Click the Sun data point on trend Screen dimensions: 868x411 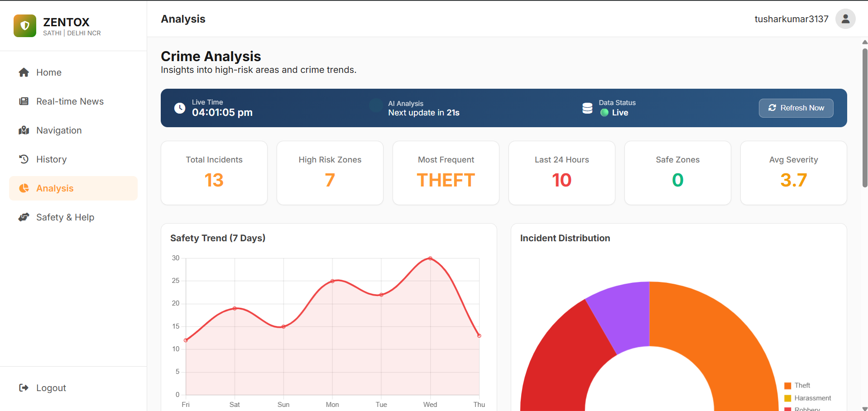283,326
